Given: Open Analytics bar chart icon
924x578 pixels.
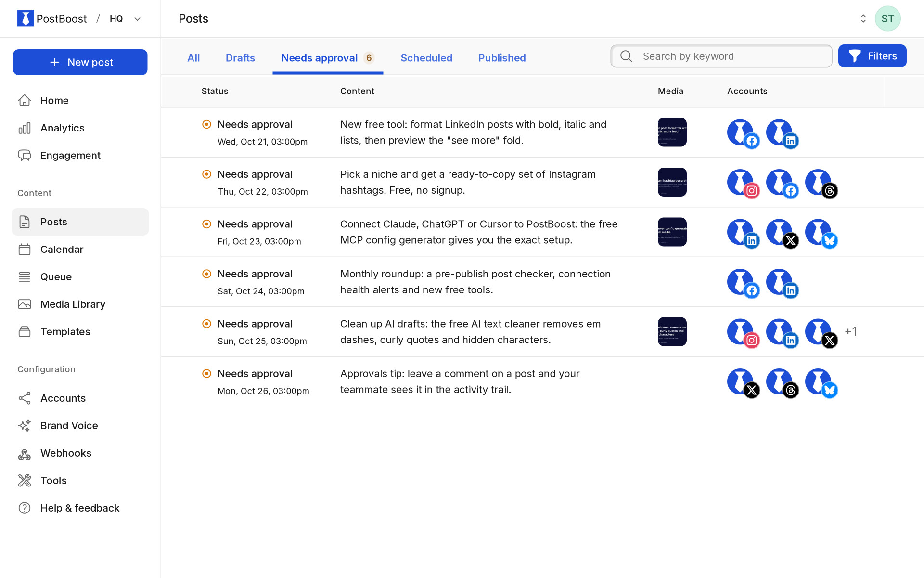Looking at the screenshot, I should point(25,128).
